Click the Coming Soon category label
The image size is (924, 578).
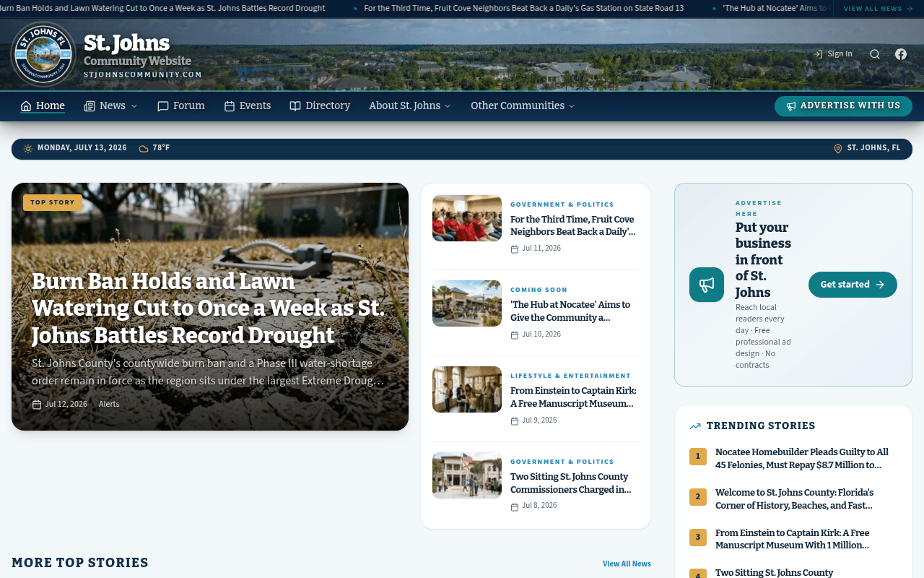tap(539, 290)
